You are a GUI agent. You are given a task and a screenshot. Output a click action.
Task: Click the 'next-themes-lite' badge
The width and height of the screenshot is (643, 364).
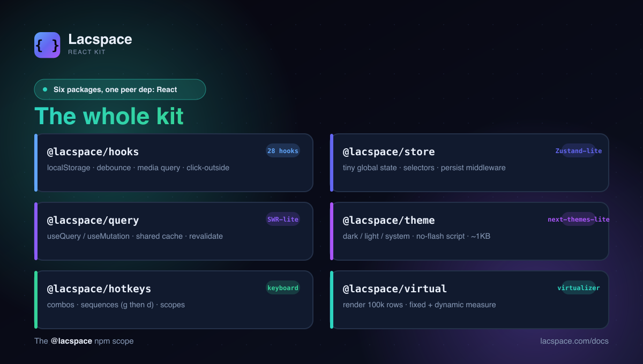[579, 219]
